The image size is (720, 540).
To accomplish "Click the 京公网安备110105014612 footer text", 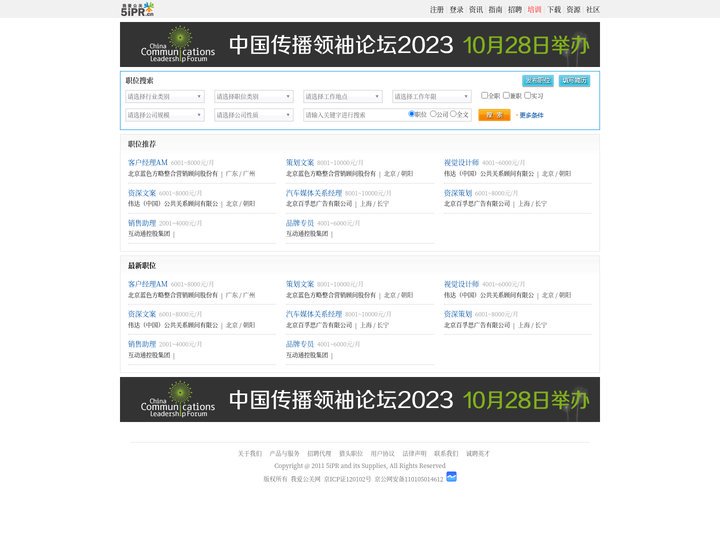I will point(409,479).
